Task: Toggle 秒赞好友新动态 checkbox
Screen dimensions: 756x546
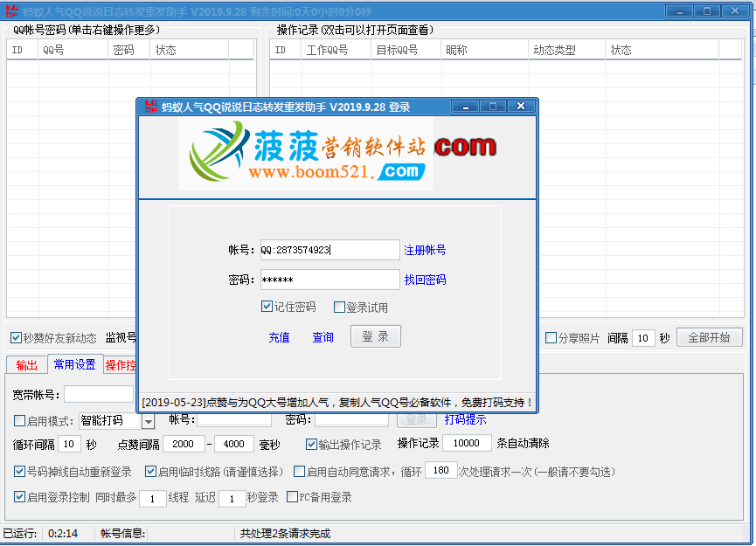Action: click(x=53, y=338)
